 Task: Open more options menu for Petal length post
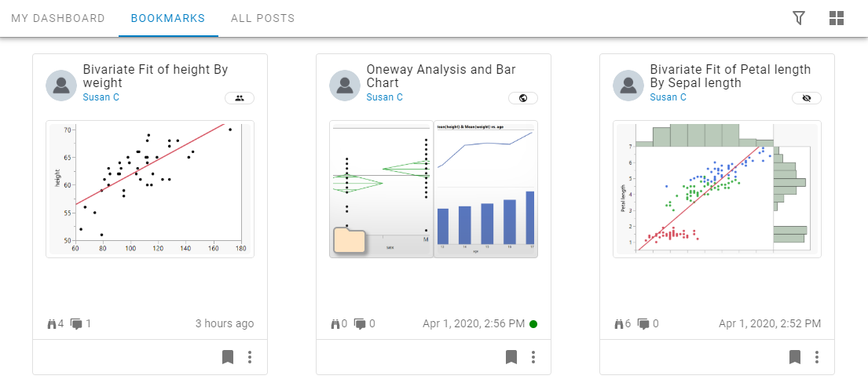(817, 357)
